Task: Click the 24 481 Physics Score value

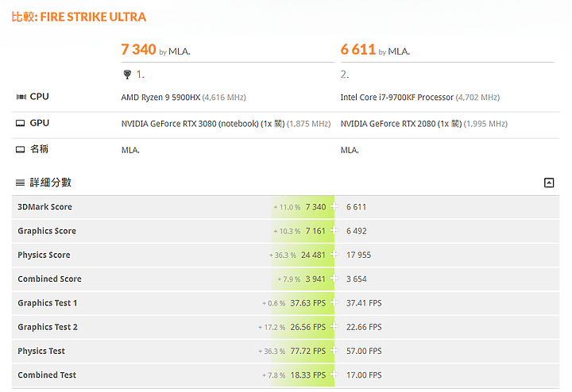Action: pyautogui.click(x=313, y=255)
